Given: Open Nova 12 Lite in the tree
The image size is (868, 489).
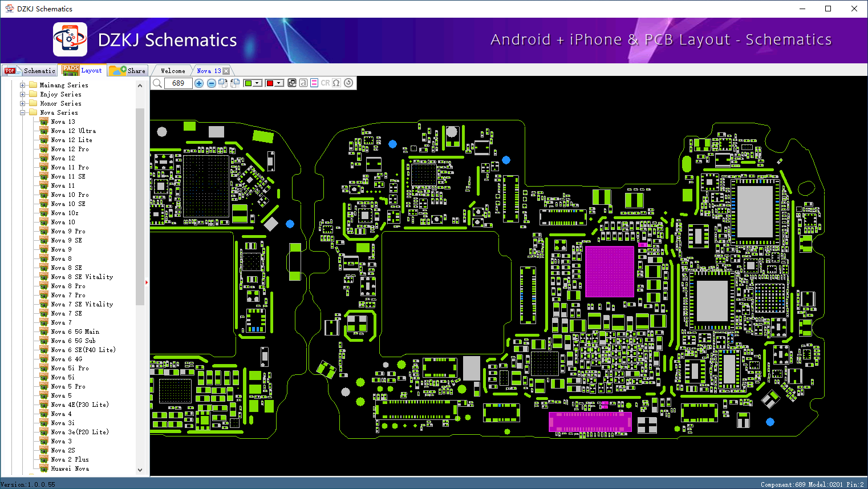Looking at the screenshot, I should coord(71,140).
